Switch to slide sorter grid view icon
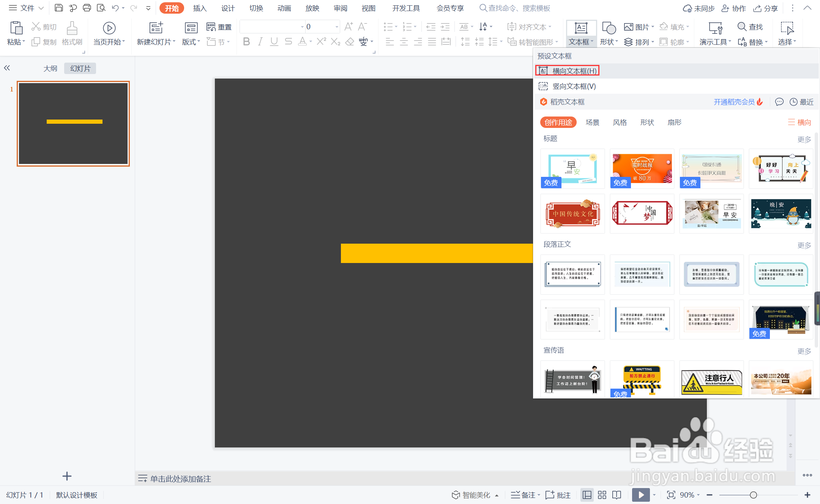The image size is (820, 504). tap(602, 495)
